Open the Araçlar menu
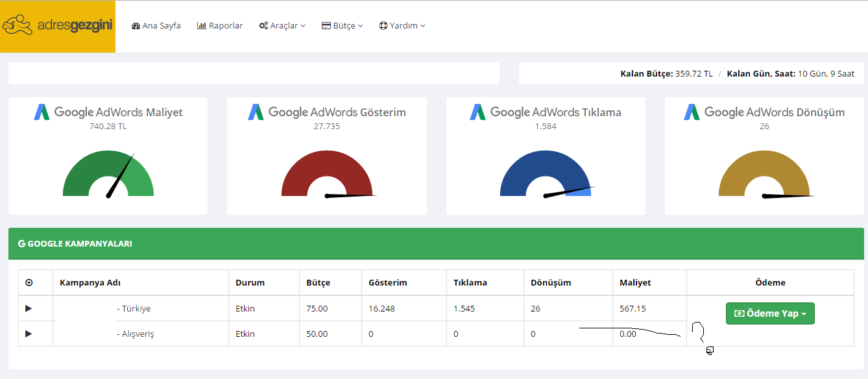The image size is (868, 379). click(282, 26)
